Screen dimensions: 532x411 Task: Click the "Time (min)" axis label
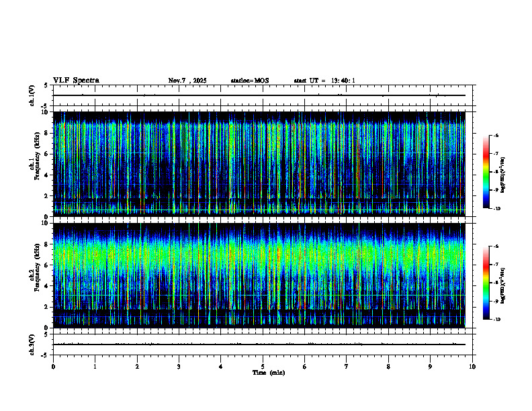pos(269,373)
